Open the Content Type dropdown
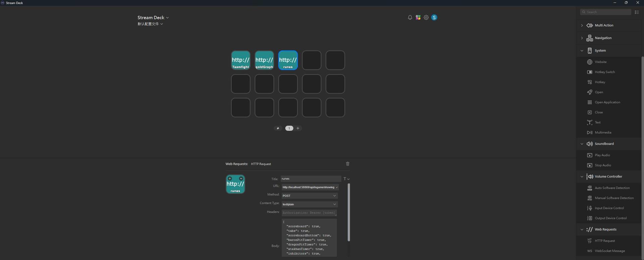 (x=309, y=204)
